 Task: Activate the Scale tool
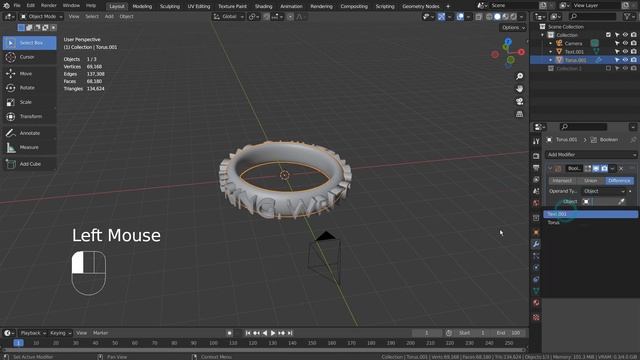click(x=29, y=102)
